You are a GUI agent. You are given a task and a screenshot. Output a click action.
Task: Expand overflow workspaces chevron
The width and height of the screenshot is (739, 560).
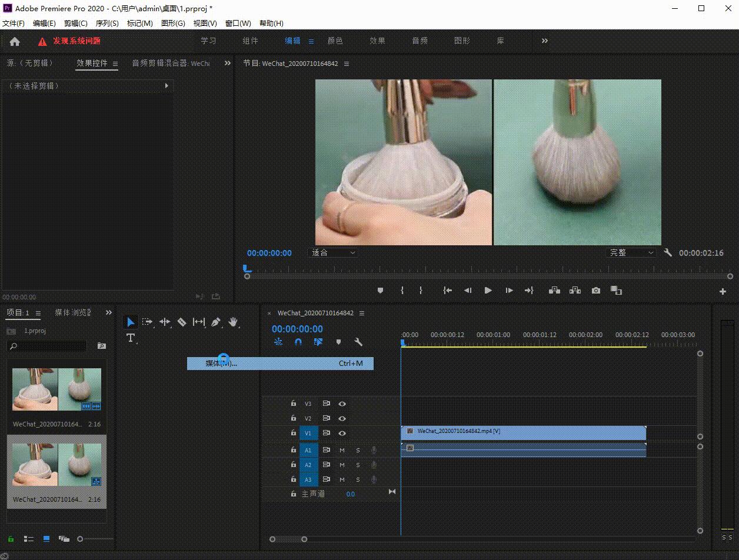(x=544, y=41)
